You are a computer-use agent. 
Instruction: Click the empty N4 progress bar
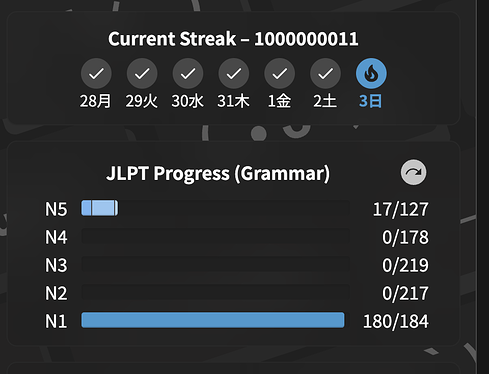215,236
